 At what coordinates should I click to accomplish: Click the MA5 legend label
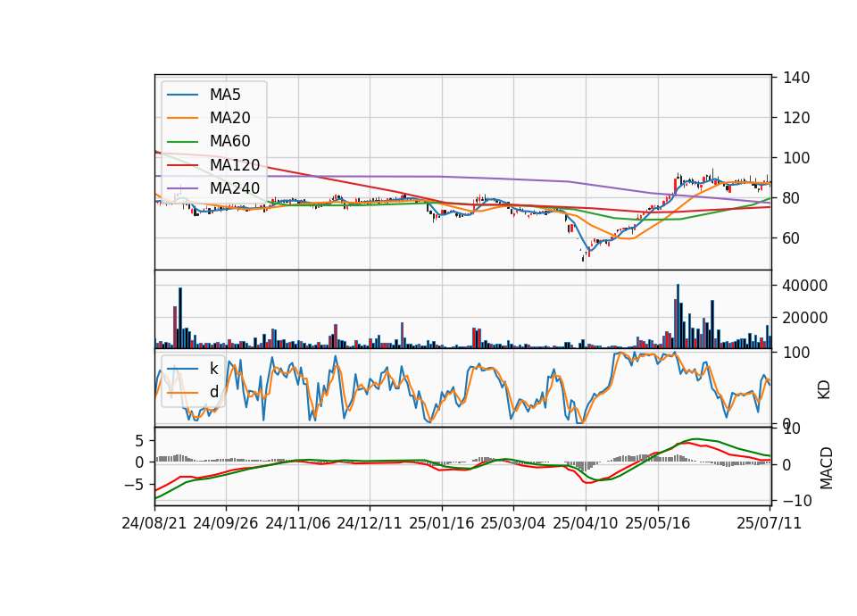[x=225, y=95]
